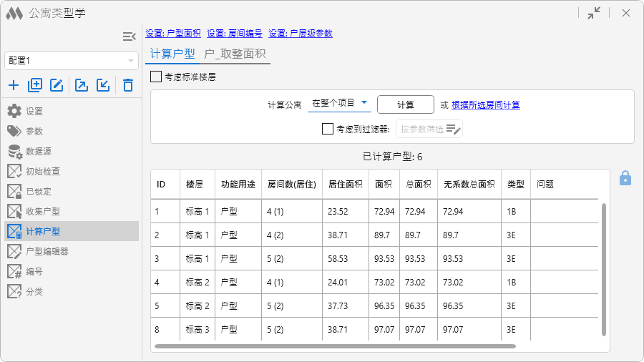Enable the 考虑标准楼层 checkbox
The image size is (644, 362).
(x=156, y=77)
